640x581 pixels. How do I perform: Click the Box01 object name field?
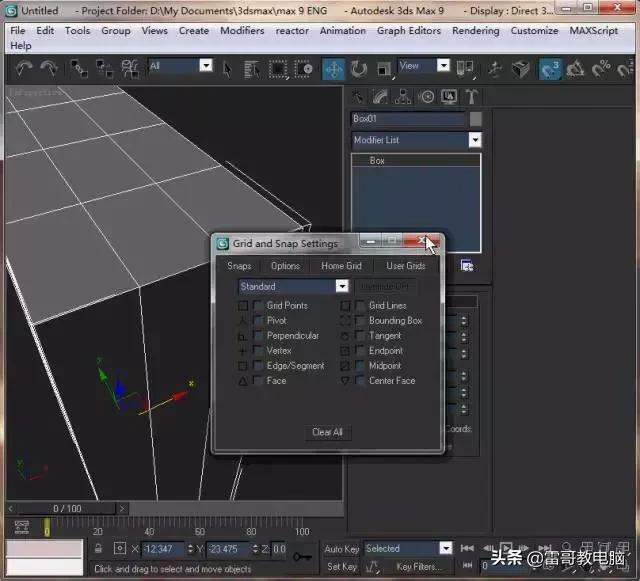pyautogui.click(x=408, y=119)
